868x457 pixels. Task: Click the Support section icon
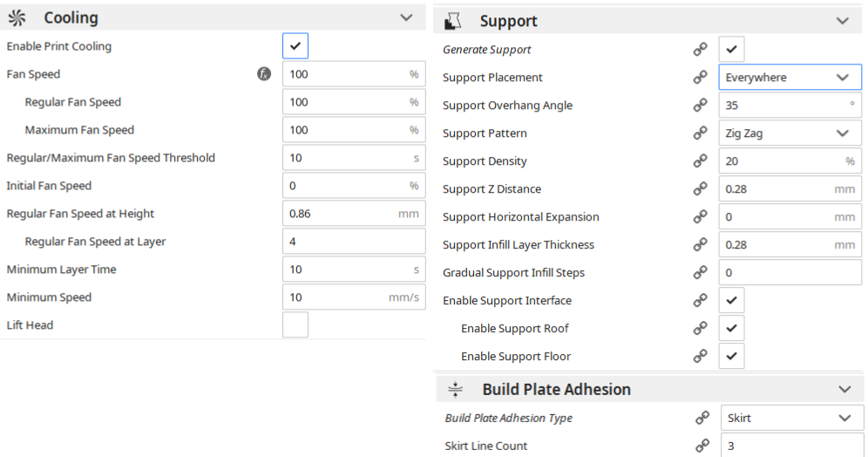[452, 21]
